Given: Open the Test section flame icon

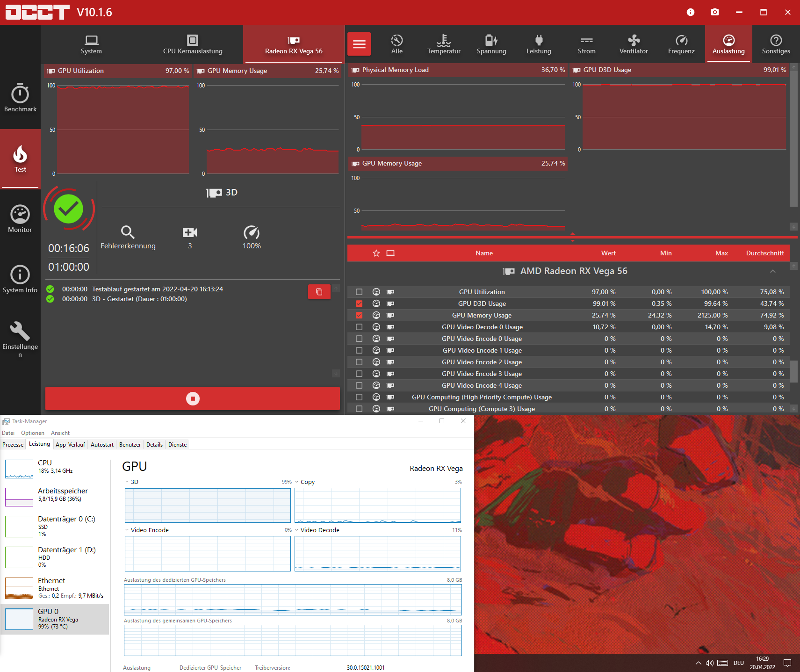Looking at the screenshot, I should [20, 154].
